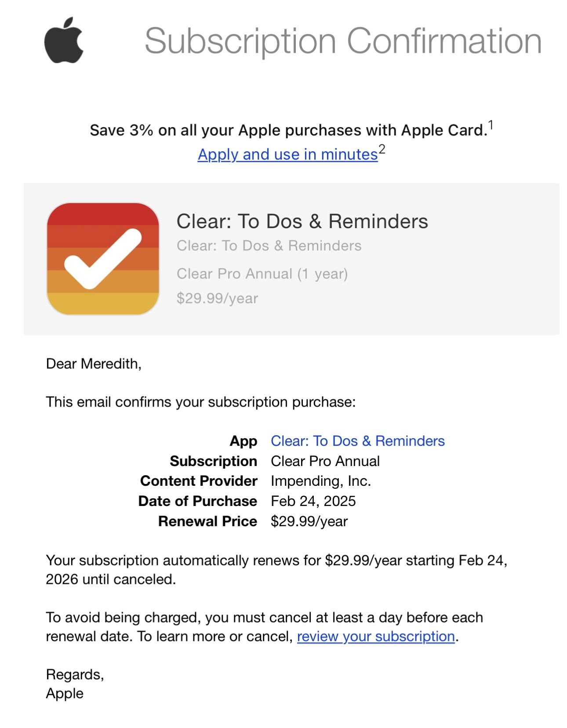Click the 'Subscription Confirmation' heading
Screen dimensions: 567x728
coord(343,41)
